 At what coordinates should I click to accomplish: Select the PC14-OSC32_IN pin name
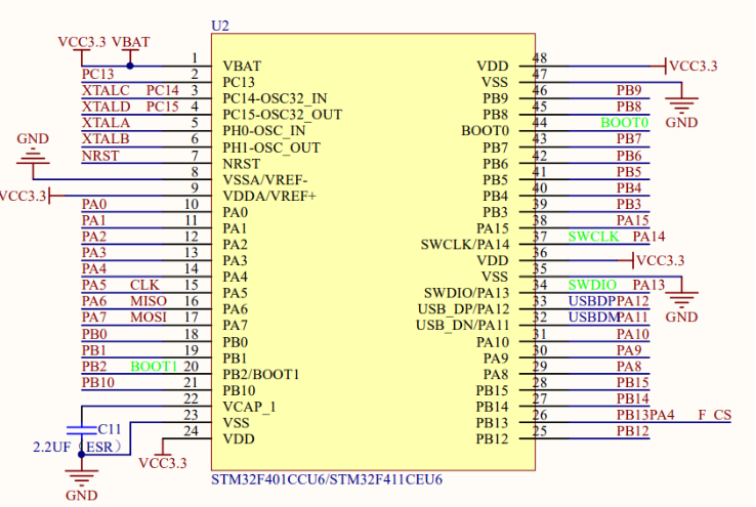275,98
